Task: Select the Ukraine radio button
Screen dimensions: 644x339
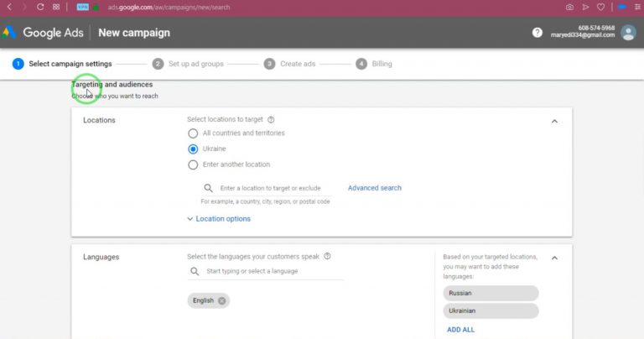Action: tap(193, 149)
